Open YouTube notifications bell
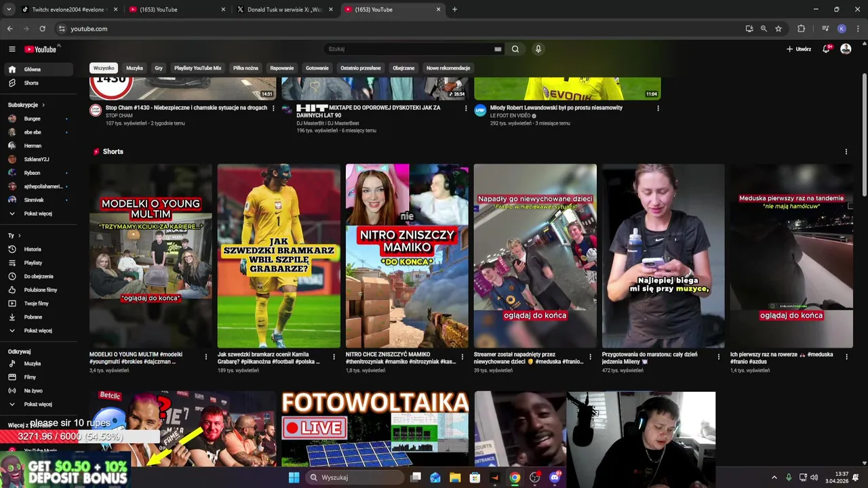 (826, 49)
